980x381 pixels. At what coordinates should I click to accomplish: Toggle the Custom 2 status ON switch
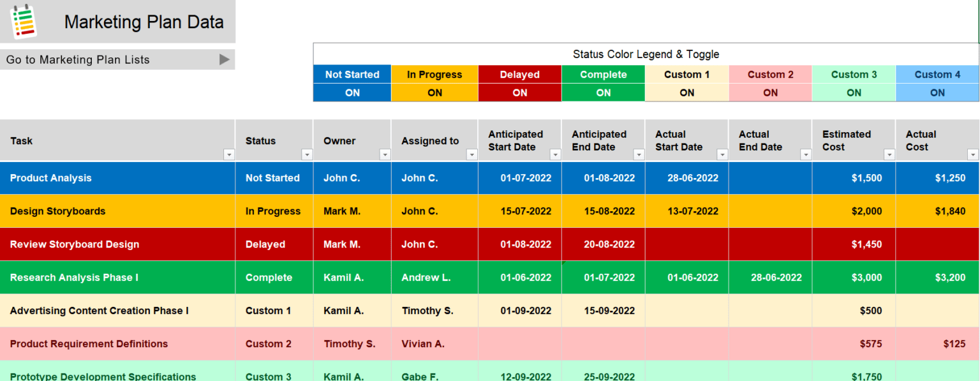[x=770, y=92]
